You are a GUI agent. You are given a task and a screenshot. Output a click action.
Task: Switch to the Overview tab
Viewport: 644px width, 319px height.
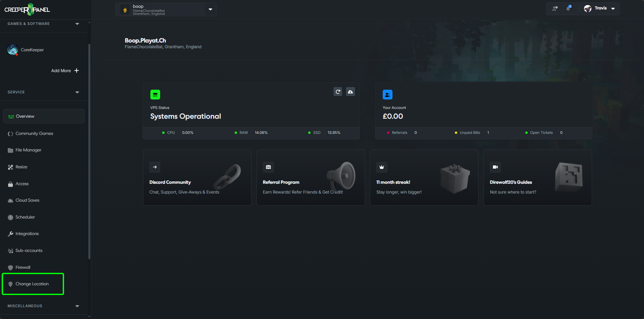[x=25, y=116]
